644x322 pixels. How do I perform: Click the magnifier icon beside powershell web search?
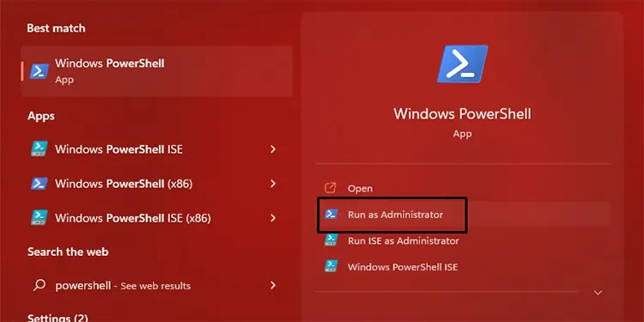point(39,285)
